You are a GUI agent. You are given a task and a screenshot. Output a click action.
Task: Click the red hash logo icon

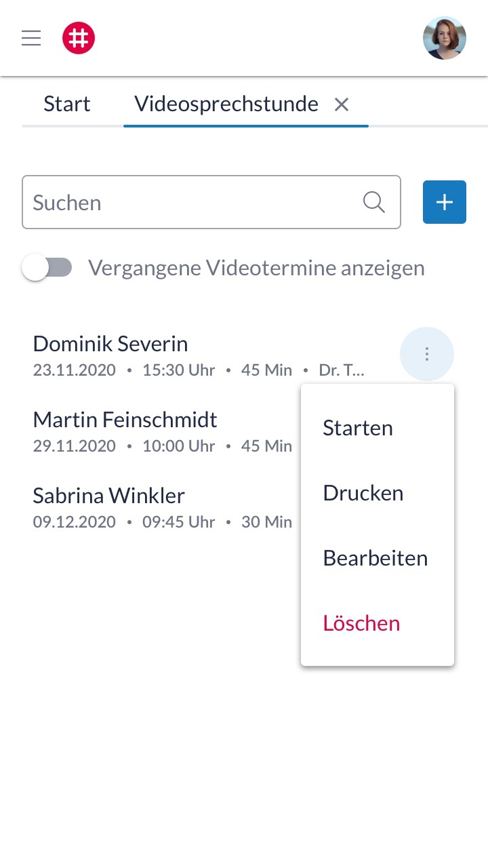pyautogui.click(x=79, y=38)
